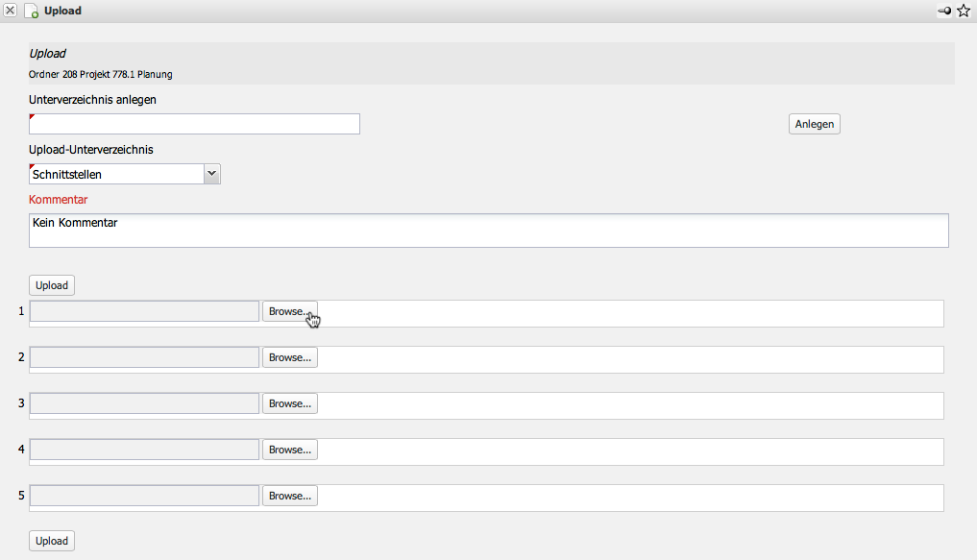The image size is (977, 560).
Task: Click the Upload document icon in title bar
Action: pyautogui.click(x=31, y=12)
